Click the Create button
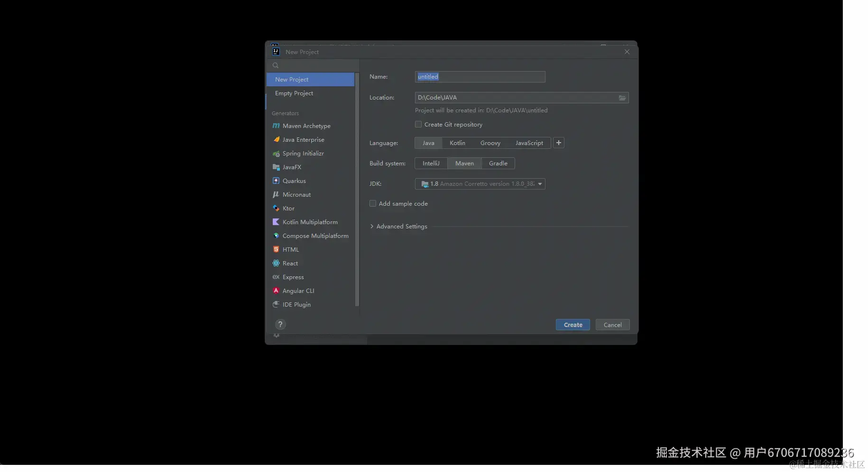Viewport: 868px width, 472px height. [573, 325]
